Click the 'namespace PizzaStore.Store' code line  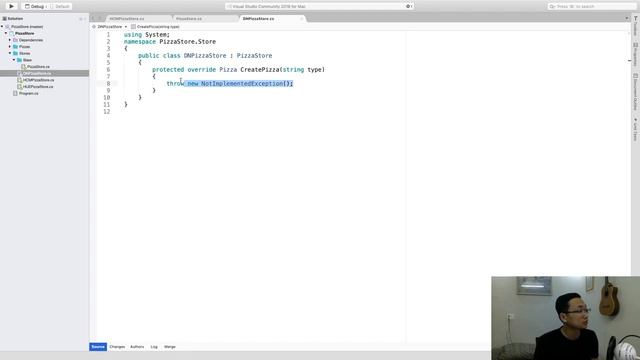(170, 42)
